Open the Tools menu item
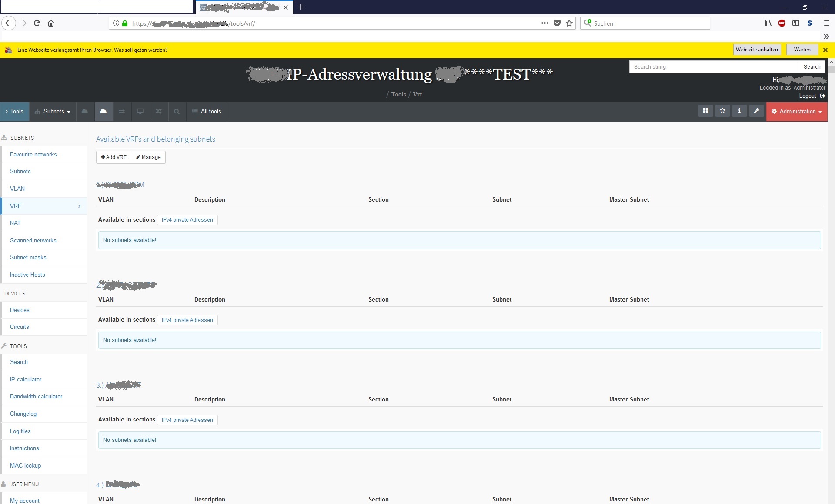Screen dimensions: 835x504 tap(15, 111)
